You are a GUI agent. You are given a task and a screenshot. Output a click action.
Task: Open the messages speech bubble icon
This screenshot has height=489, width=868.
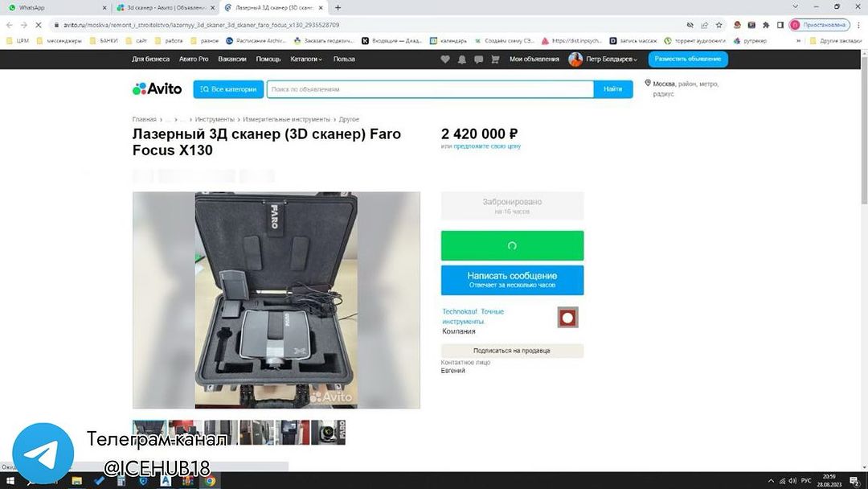click(x=478, y=60)
